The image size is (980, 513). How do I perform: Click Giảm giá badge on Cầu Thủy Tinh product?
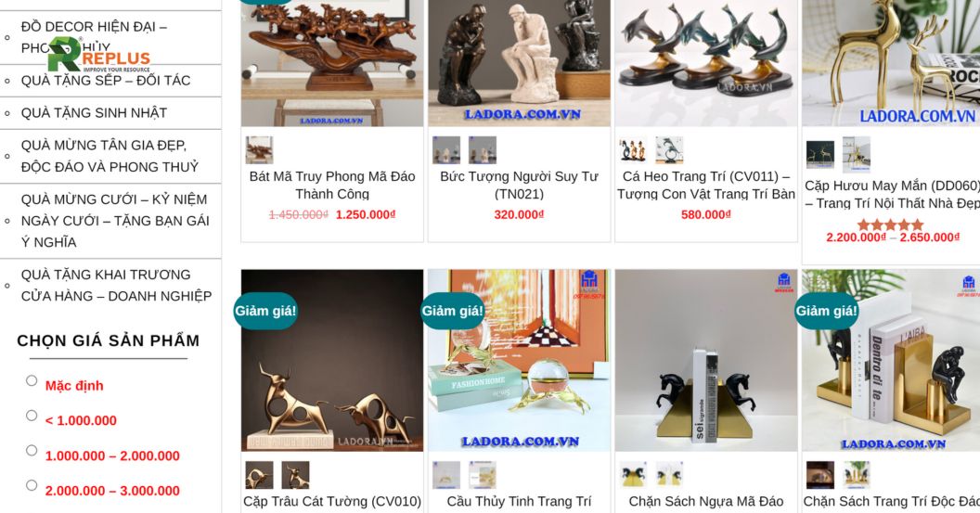(453, 311)
